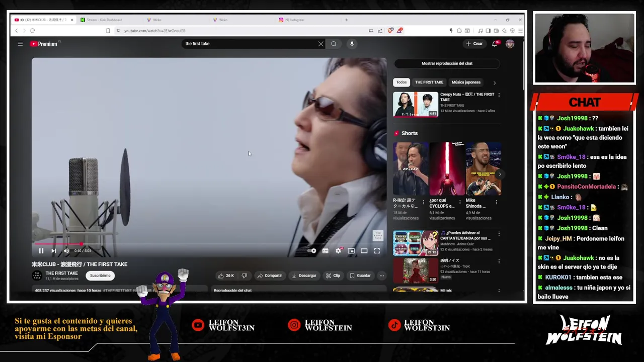
Task: Clear the search box with the X
Action: click(320, 44)
